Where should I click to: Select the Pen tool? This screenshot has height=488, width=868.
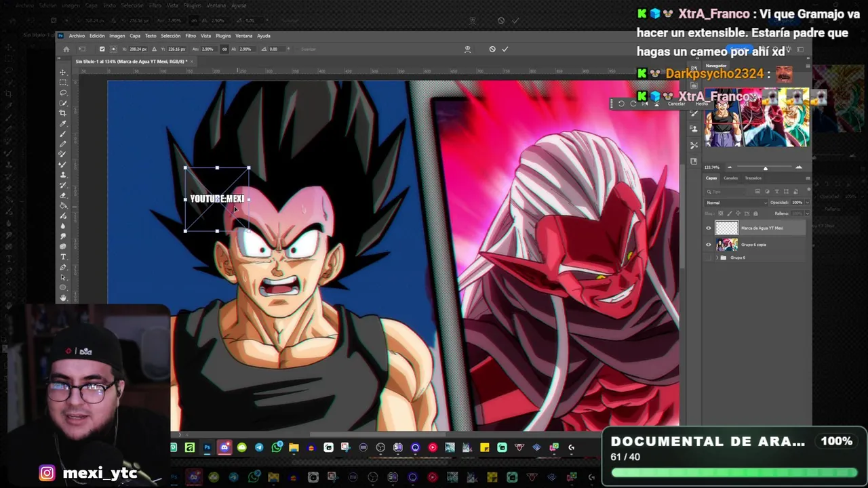point(63,267)
